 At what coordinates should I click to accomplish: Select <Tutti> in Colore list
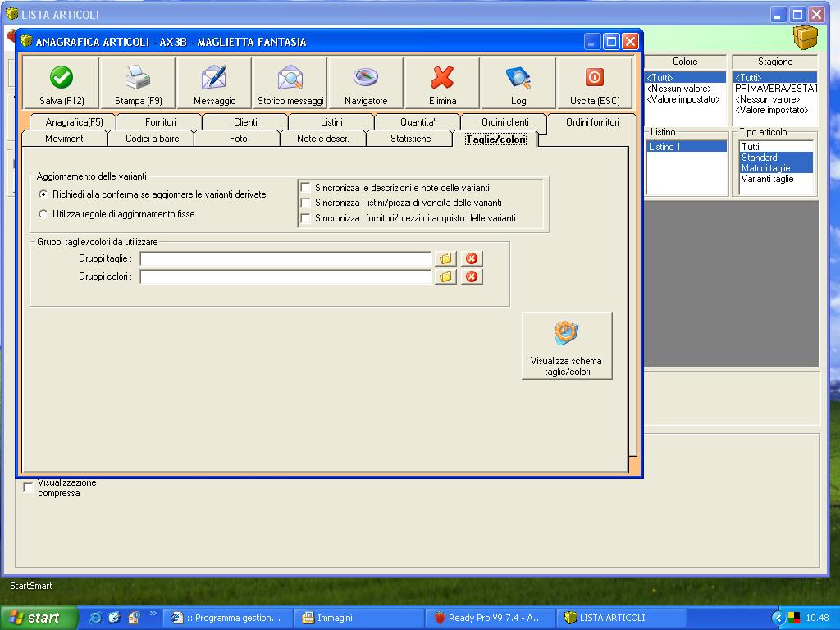pyautogui.click(x=685, y=78)
